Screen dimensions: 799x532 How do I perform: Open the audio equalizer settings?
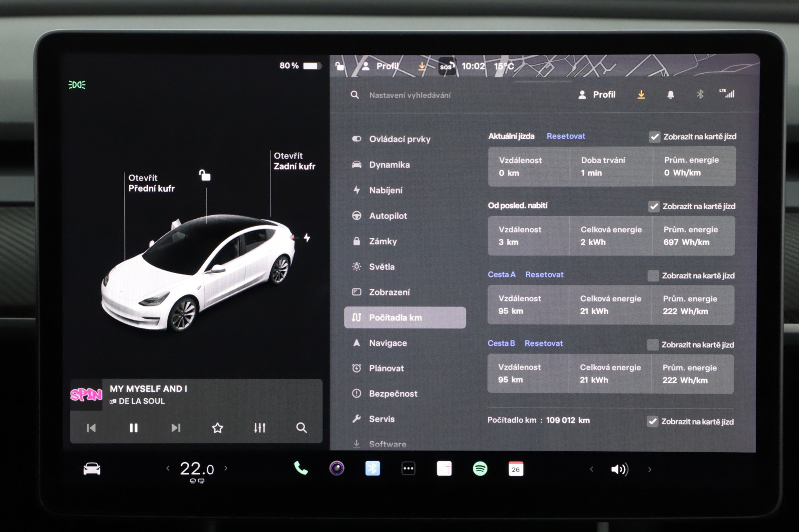tap(260, 428)
